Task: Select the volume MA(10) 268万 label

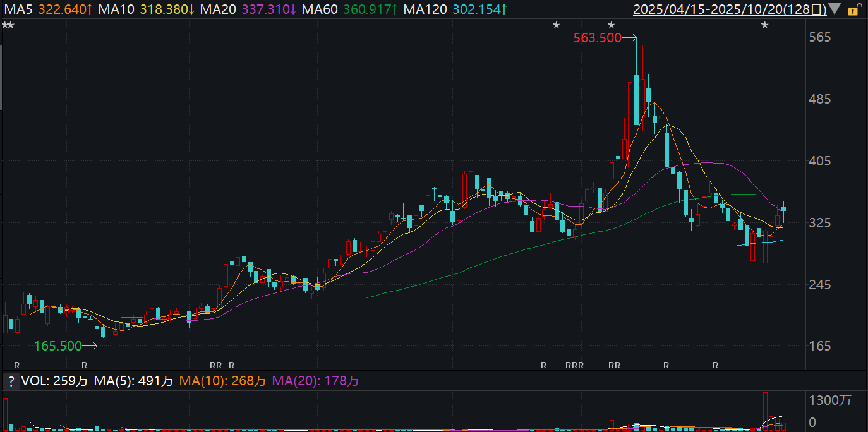Action: (223, 381)
